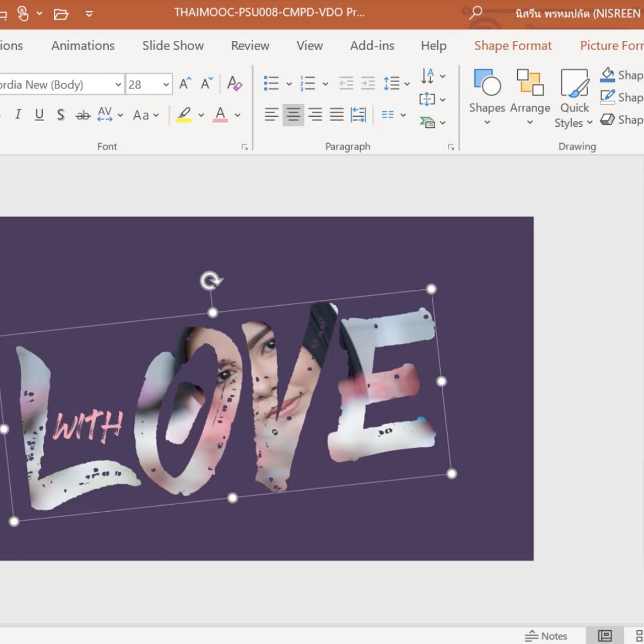Toggle Strikethrough formatting
The image size is (644, 644).
tap(83, 115)
